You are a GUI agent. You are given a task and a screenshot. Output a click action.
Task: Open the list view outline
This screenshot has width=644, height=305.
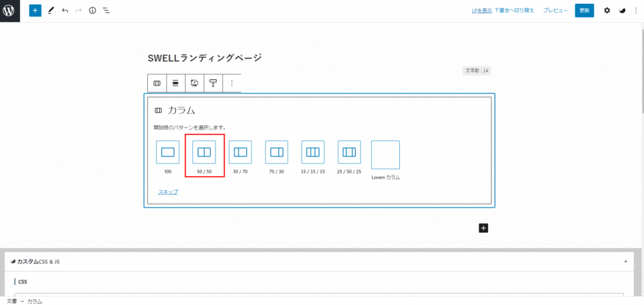[x=106, y=11]
